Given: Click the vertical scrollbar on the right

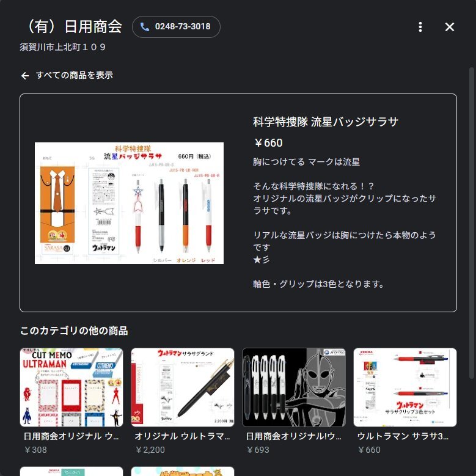Looking at the screenshot, I should coord(472,223).
